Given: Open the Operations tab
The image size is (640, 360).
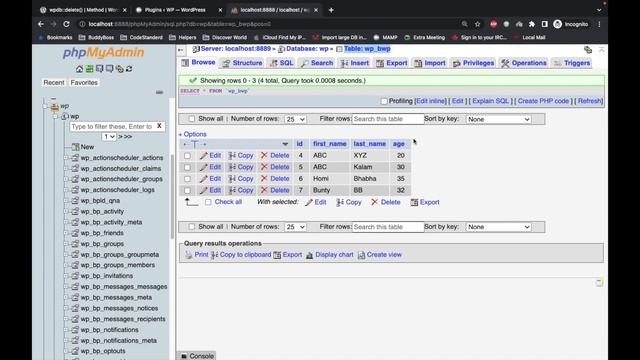Looking at the screenshot, I should tap(524, 63).
